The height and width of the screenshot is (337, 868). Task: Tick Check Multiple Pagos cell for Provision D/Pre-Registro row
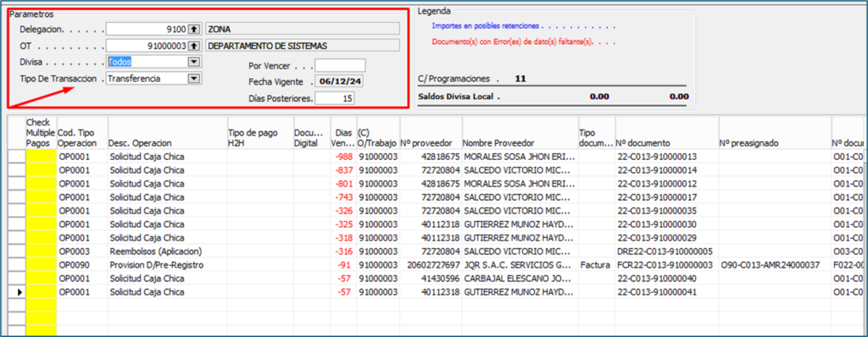(x=41, y=264)
